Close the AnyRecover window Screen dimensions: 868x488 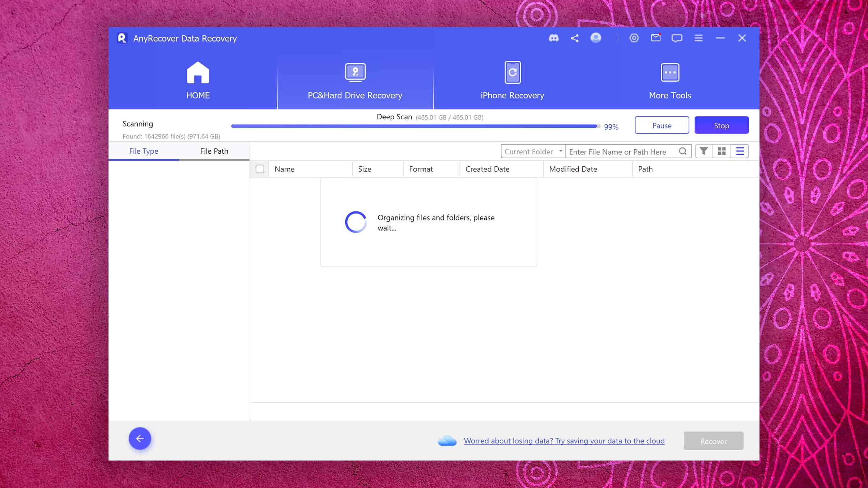pyautogui.click(x=742, y=38)
